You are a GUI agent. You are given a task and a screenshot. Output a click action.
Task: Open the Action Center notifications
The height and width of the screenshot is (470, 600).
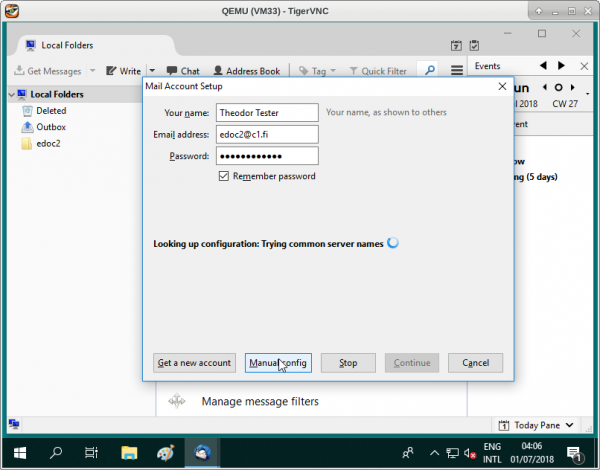[574, 454]
